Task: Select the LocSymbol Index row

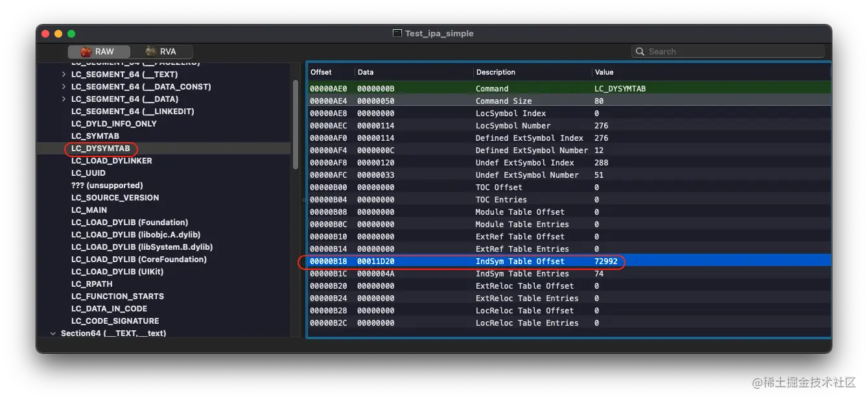Action: (569, 113)
